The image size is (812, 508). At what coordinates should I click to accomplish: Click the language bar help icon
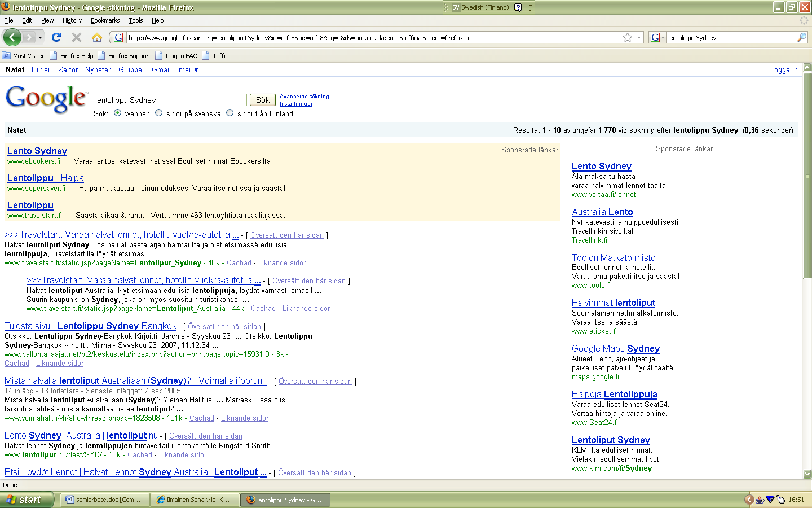518,7
